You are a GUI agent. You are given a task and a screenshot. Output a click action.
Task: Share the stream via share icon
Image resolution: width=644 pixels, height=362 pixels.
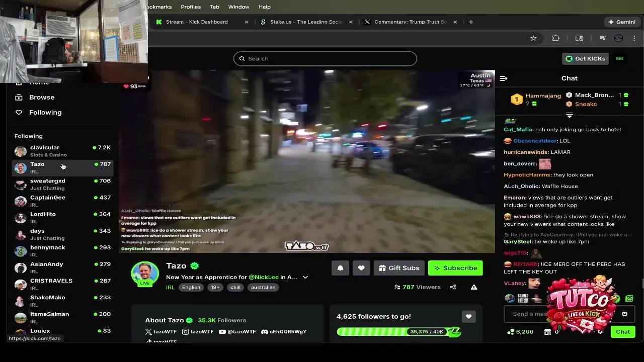453,287
